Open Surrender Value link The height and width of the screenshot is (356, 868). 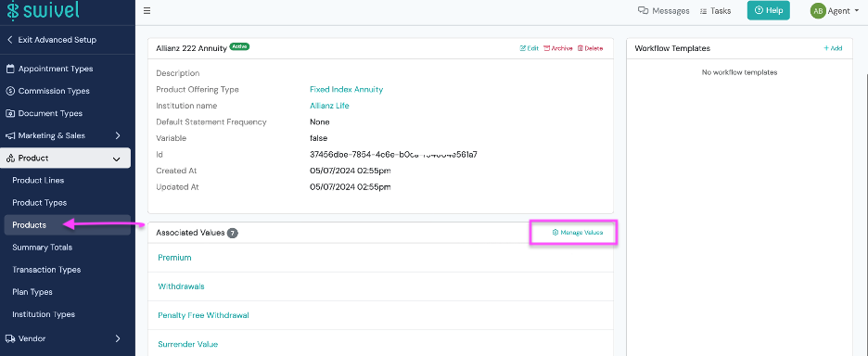click(x=187, y=344)
